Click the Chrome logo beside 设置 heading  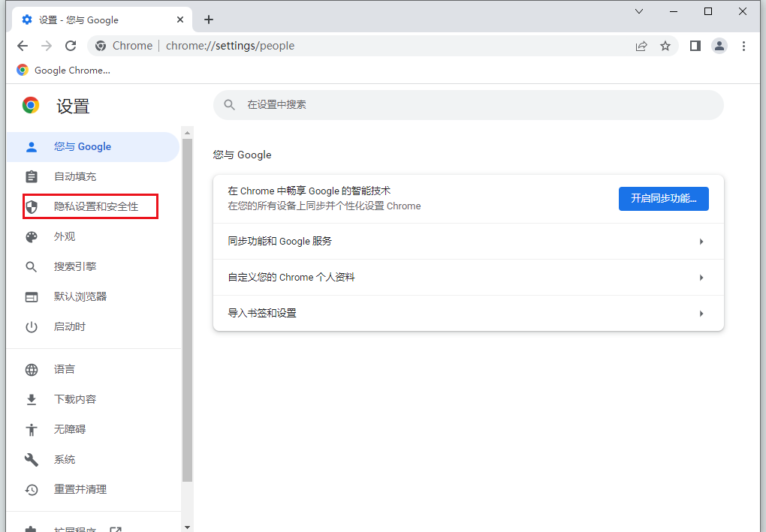(x=31, y=105)
